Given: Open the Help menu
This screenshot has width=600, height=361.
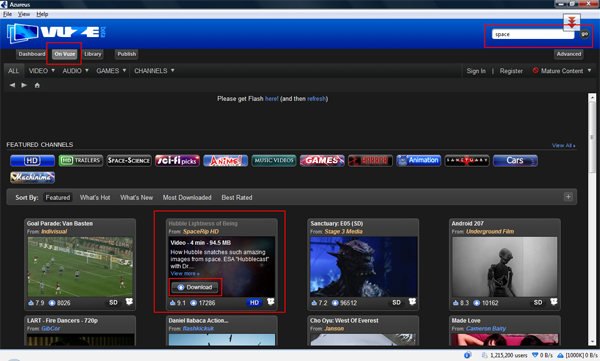Looking at the screenshot, I should pyautogui.click(x=42, y=14).
